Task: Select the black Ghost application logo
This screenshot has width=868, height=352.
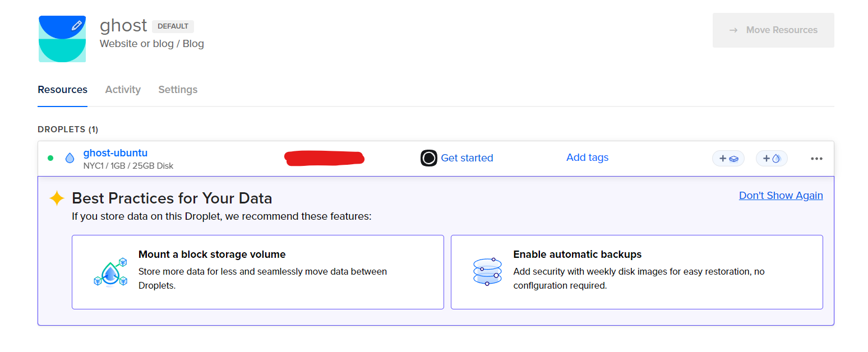Action: tap(429, 158)
